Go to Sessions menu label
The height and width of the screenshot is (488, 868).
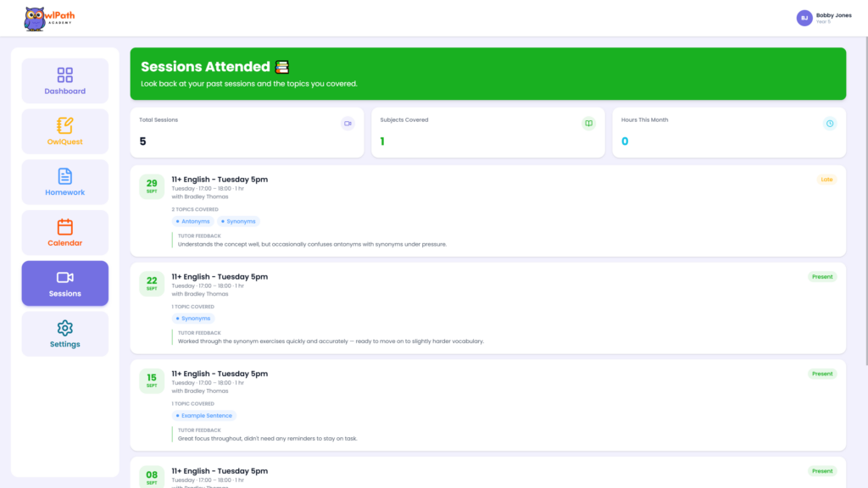pyautogui.click(x=64, y=294)
